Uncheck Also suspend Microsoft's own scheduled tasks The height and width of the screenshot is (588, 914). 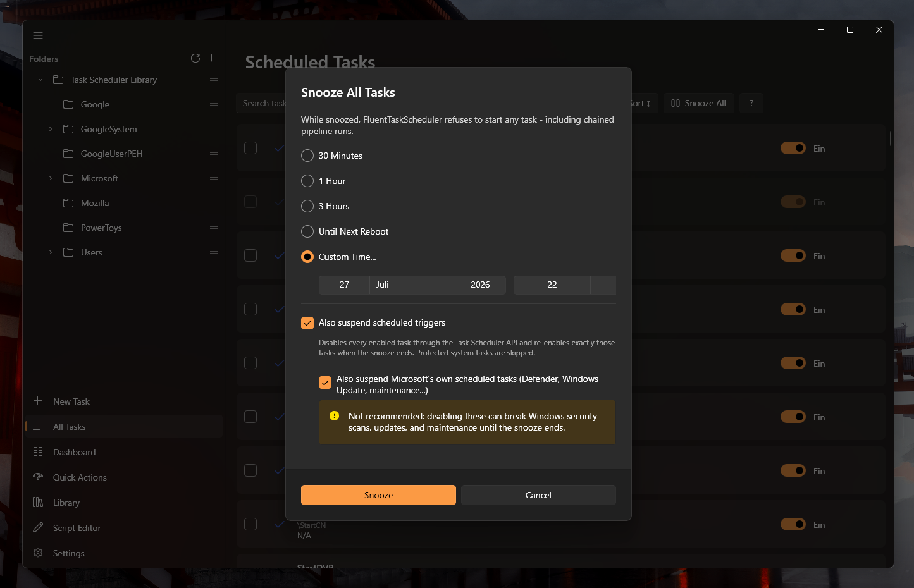[325, 383]
